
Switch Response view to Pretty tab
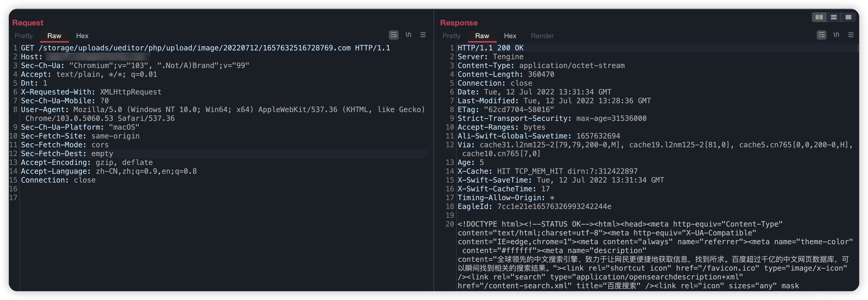point(451,36)
